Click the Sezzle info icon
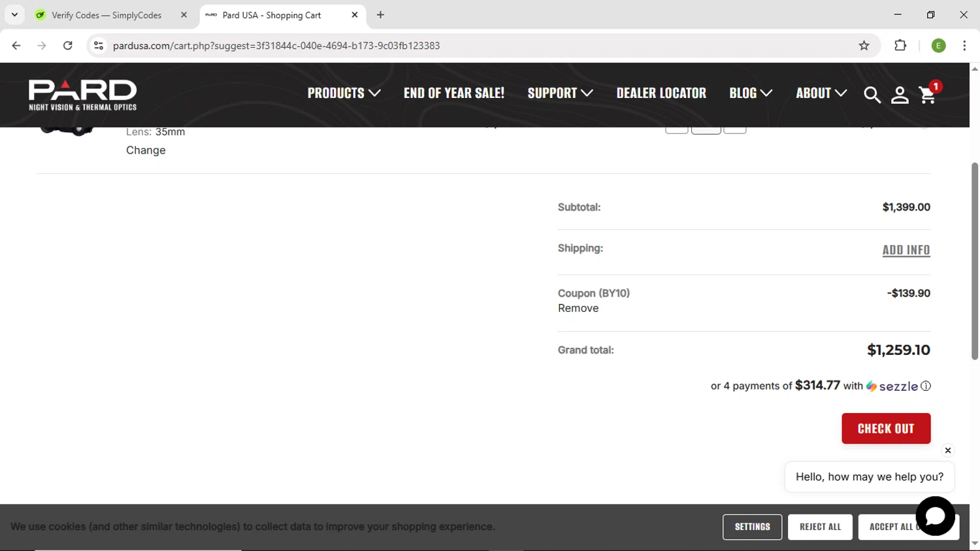980x551 pixels. pyautogui.click(x=926, y=386)
